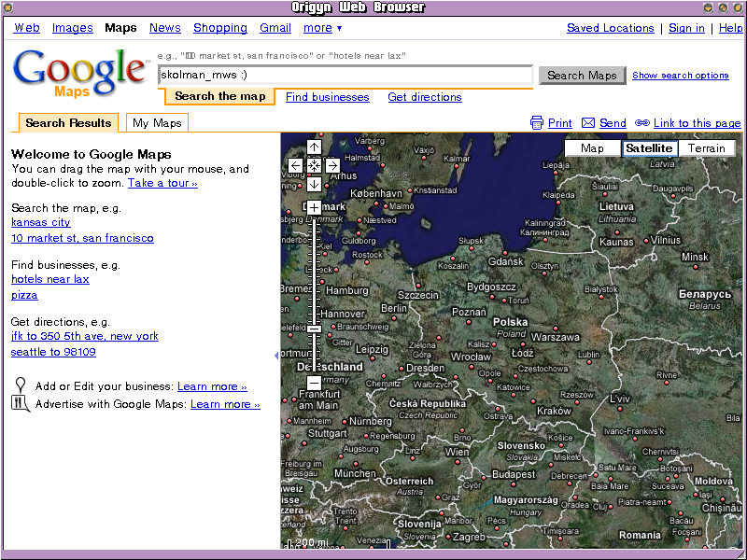Click the zoom slider track above the handle
Screen dimensions: 747x560
tap(314, 272)
